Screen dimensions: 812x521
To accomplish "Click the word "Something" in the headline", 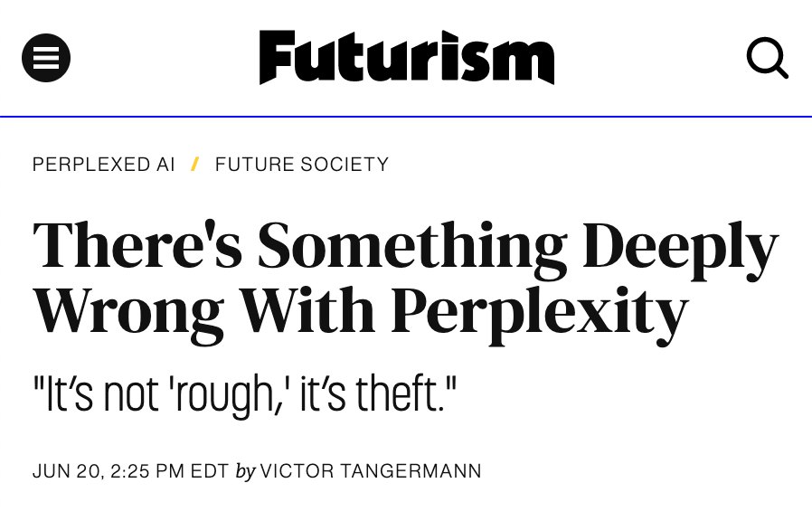I will pyautogui.click(x=412, y=246).
